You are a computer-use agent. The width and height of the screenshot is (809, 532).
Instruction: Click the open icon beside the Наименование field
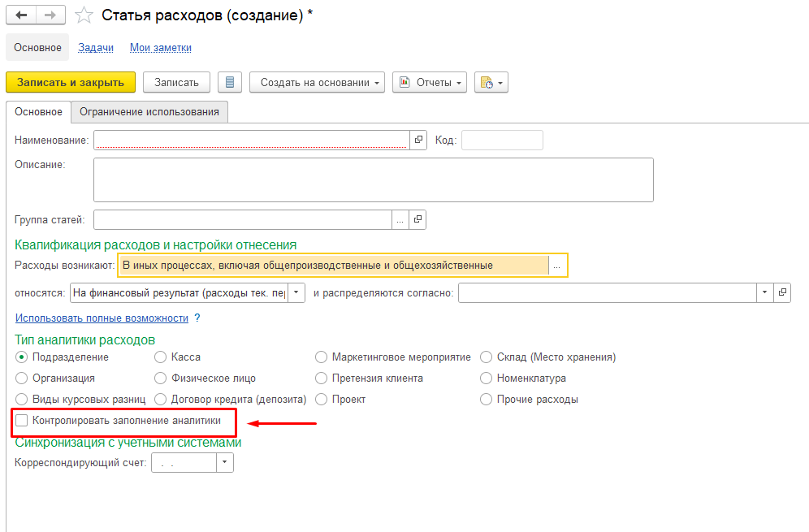pyautogui.click(x=418, y=140)
